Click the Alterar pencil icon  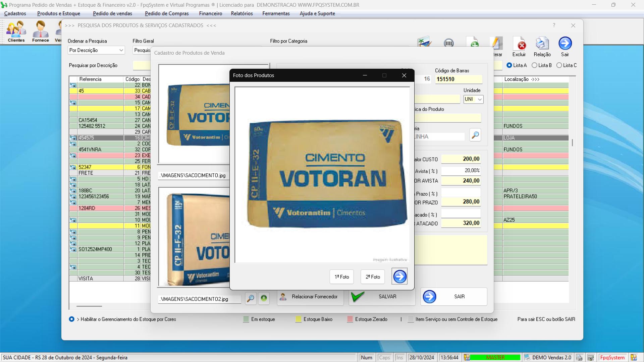click(497, 43)
